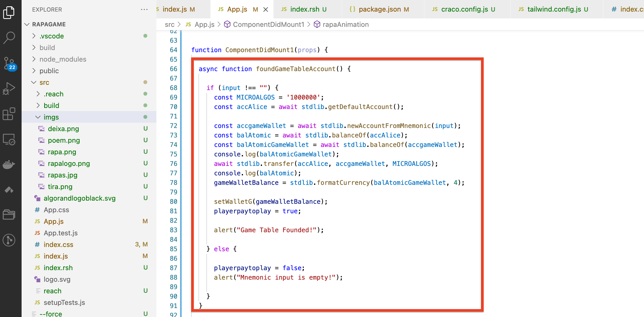Screen dimensions: 644x317
Task: Switch to the tailwind.config.js tab
Action: 554,9
